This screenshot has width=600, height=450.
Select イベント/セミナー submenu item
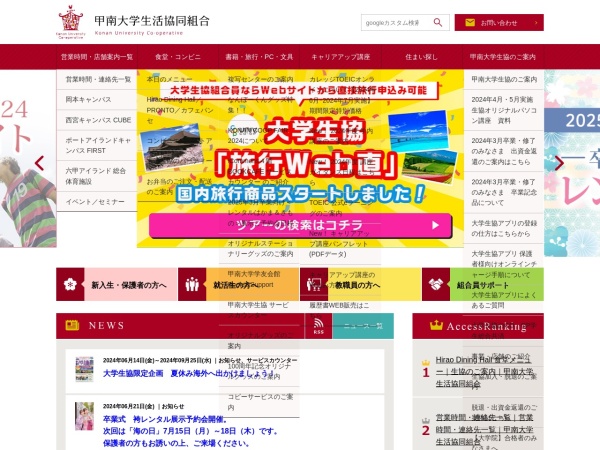tap(97, 202)
